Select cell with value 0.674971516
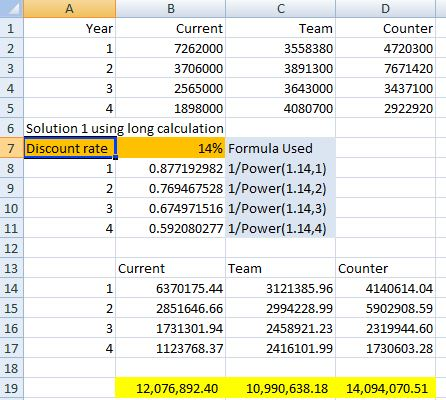This screenshot has height=400, width=446. tap(171, 208)
